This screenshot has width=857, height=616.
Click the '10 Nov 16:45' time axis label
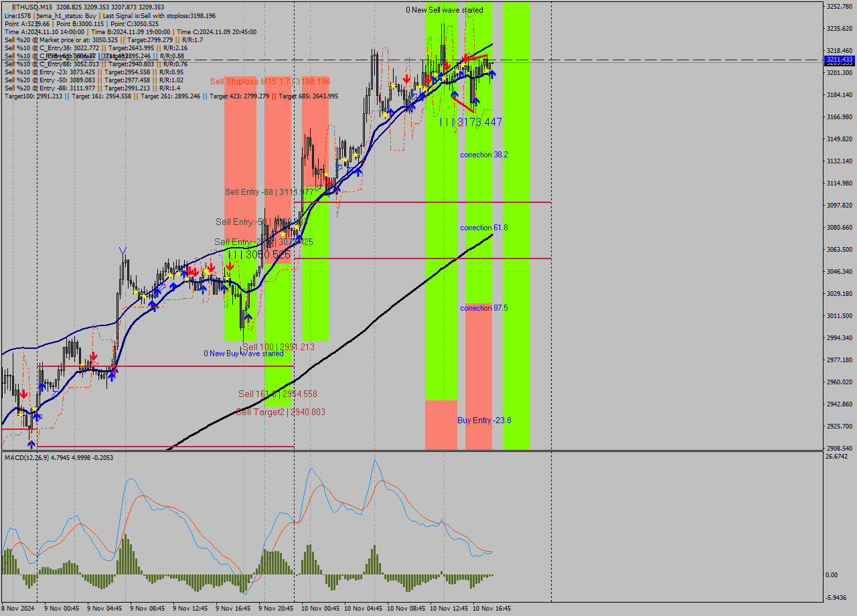point(492,609)
